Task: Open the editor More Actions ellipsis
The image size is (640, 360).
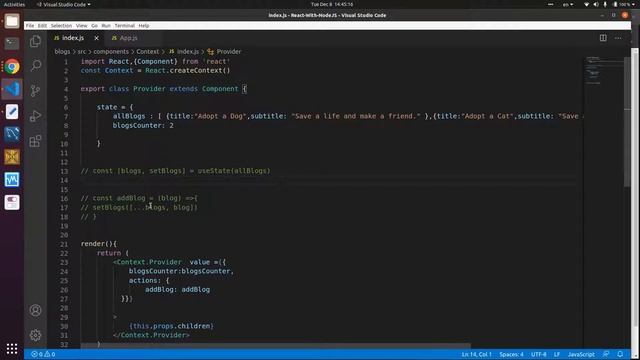Action: coord(618,38)
